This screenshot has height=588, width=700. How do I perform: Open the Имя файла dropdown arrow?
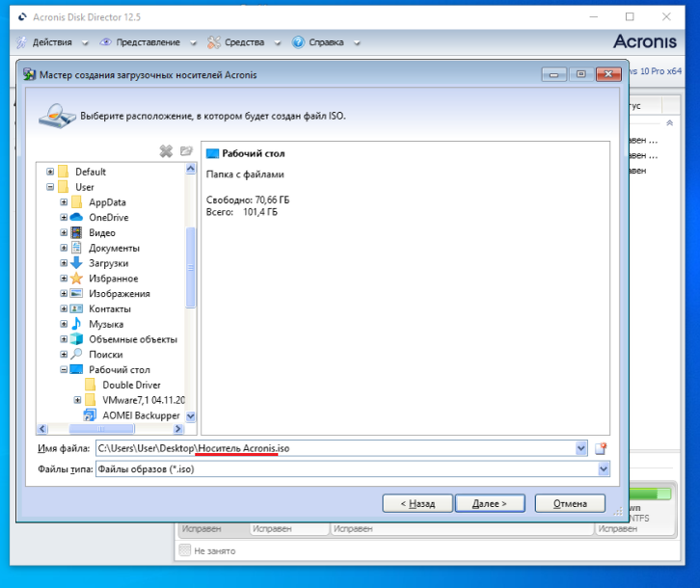580,448
